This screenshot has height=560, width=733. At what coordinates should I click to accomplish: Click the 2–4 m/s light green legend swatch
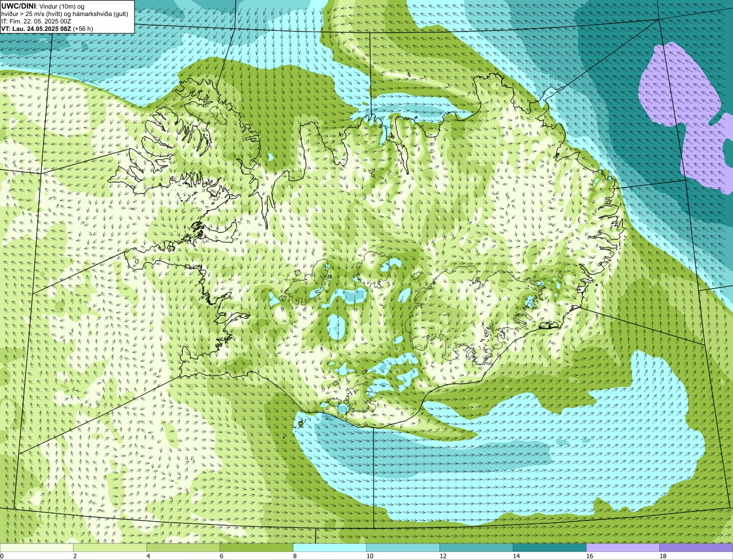(110, 547)
